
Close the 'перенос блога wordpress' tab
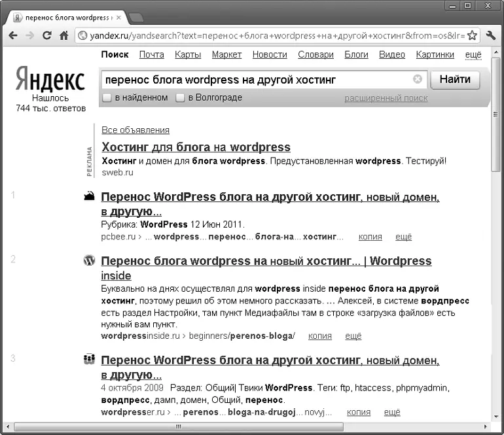pos(118,18)
